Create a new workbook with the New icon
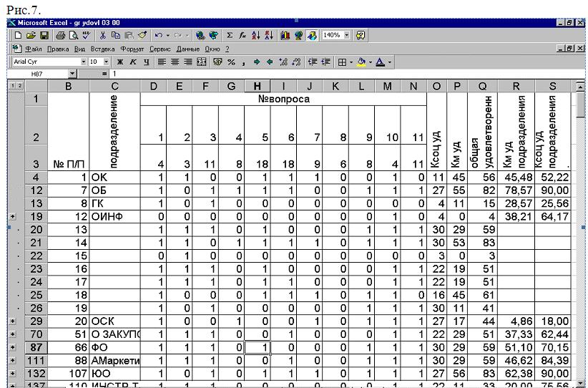The height and width of the screenshot is (388, 588). click(x=18, y=36)
